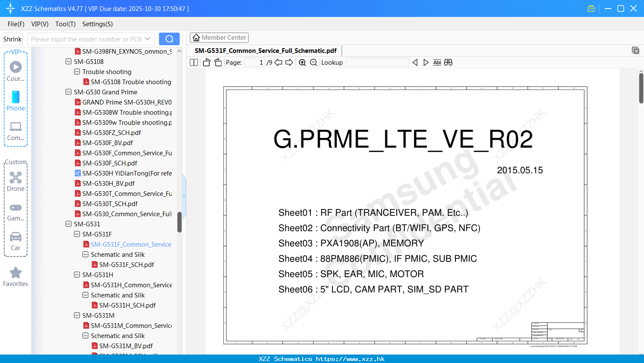This screenshot has width=644, height=363.
Task: Collapse the SM-G531M folder
Action: [77, 316]
